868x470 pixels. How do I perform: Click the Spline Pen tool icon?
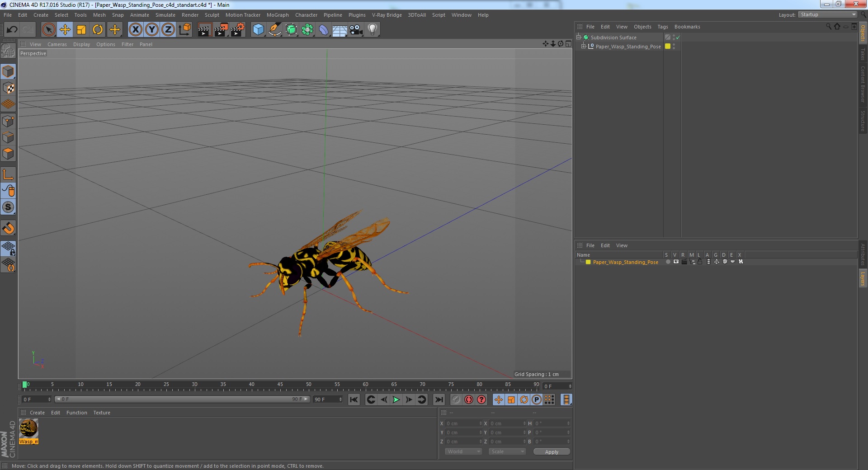pos(274,30)
